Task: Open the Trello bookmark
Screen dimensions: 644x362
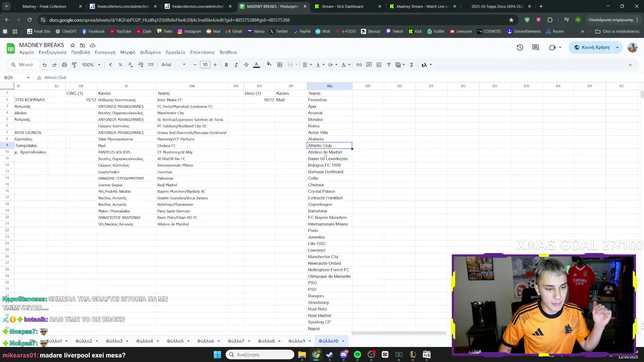Action: [x=164, y=31]
